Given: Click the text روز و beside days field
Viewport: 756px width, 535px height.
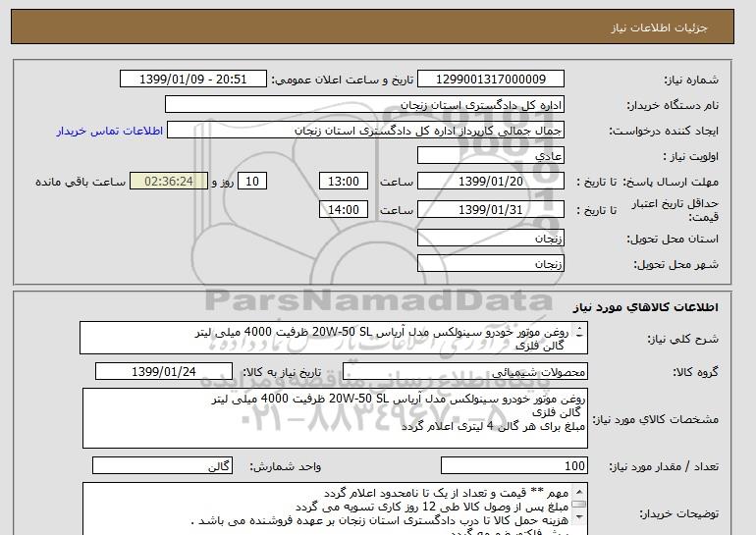Looking at the screenshot, I should click(x=223, y=182).
